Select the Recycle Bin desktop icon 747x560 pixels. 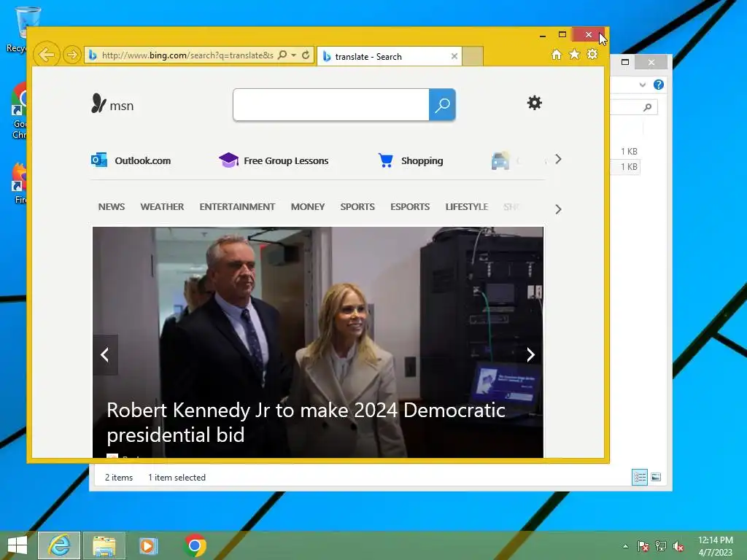(21, 29)
